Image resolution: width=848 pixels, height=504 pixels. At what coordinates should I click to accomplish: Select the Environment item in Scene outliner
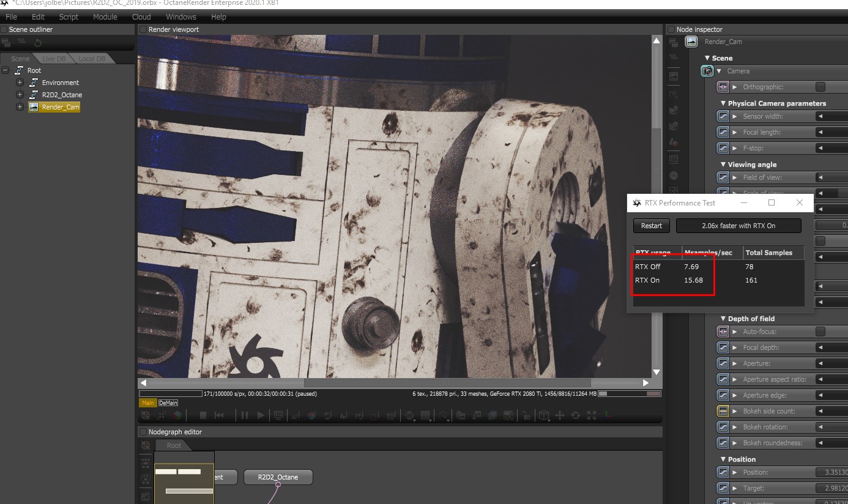point(61,83)
